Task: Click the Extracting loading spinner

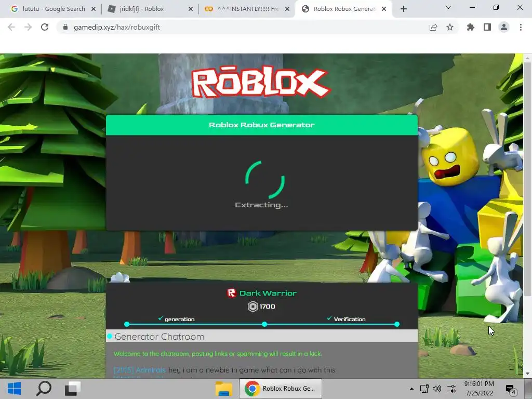Action: click(x=265, y=179)
